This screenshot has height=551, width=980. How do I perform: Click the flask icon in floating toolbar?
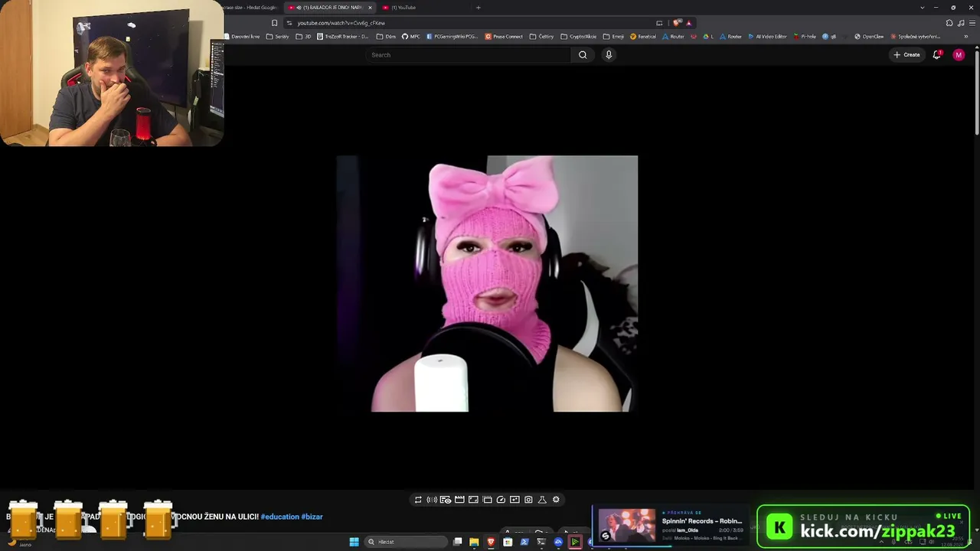click(542, 500)
